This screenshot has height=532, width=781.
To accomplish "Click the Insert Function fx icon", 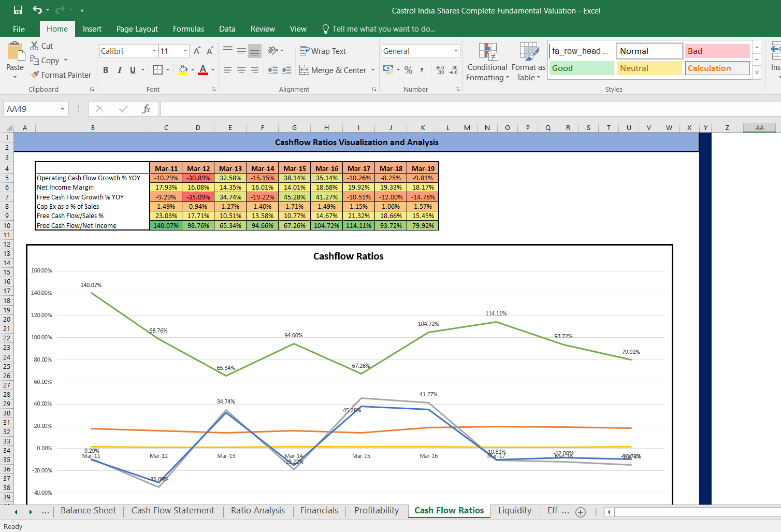I will pyautogui.click(x=147, y=109).
